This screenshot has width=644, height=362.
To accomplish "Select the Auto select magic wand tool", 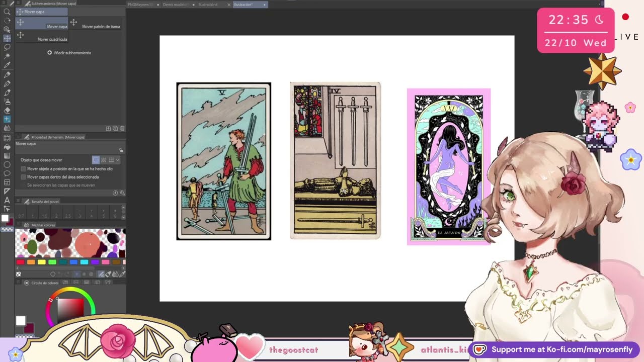I will coord(7,56).
